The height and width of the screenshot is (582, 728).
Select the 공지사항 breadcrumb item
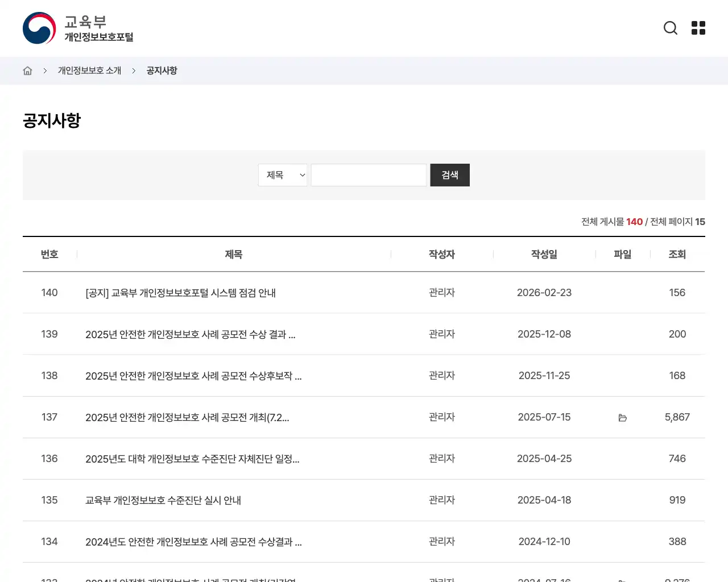[x=162, y=70]
